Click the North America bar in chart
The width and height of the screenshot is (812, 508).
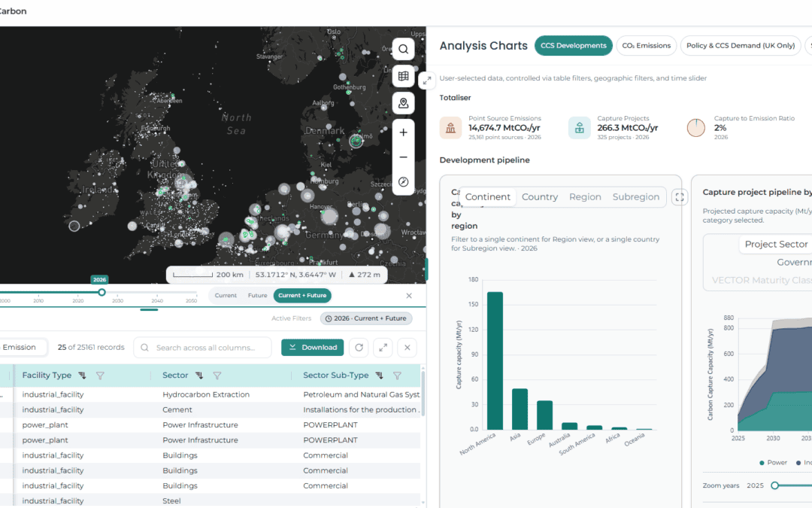coord(495,360)
